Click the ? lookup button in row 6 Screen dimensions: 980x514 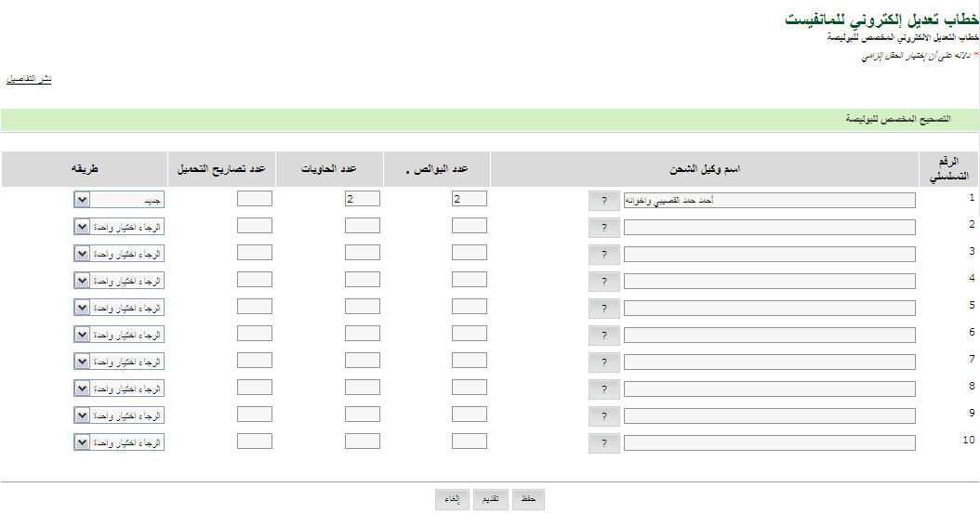[x=604, y=335]
